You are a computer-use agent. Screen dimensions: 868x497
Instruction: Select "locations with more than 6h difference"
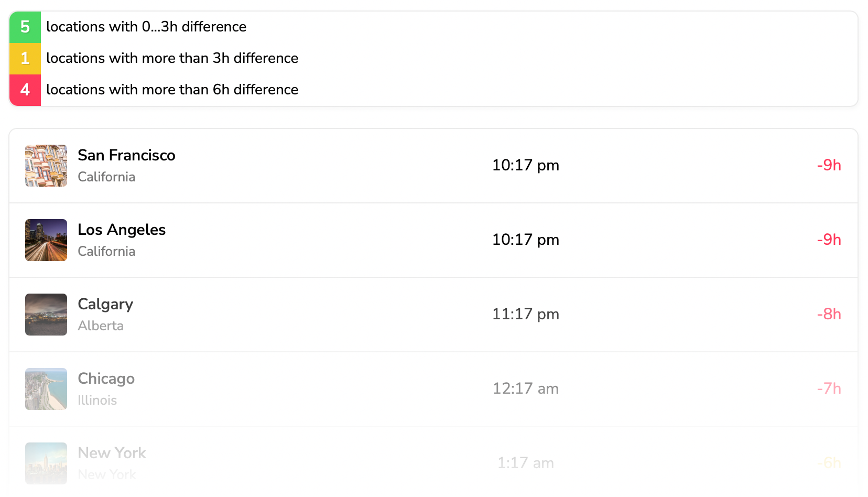click(x=172, y=90)
